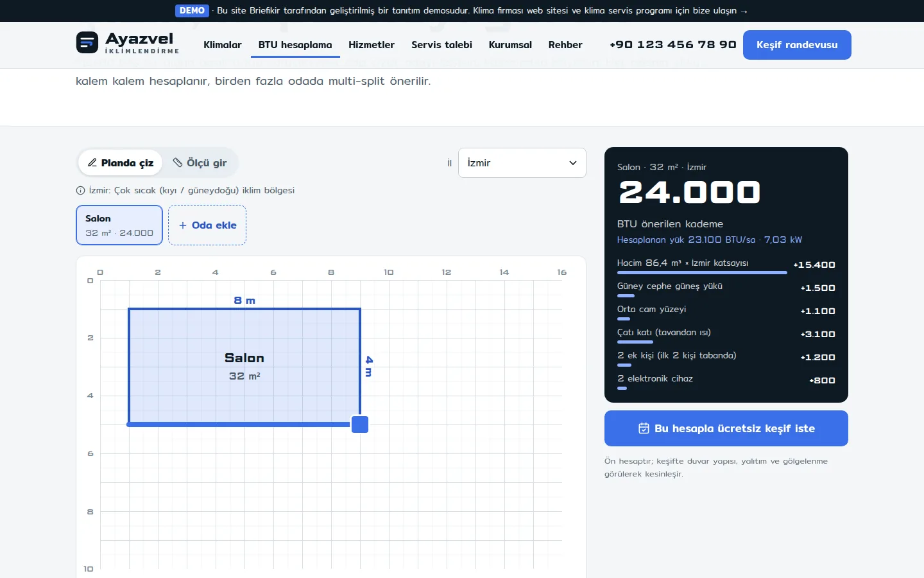Click the Çatı katı load bar
This screenshot has width=924, height=578.
click(x=635, y=342)
